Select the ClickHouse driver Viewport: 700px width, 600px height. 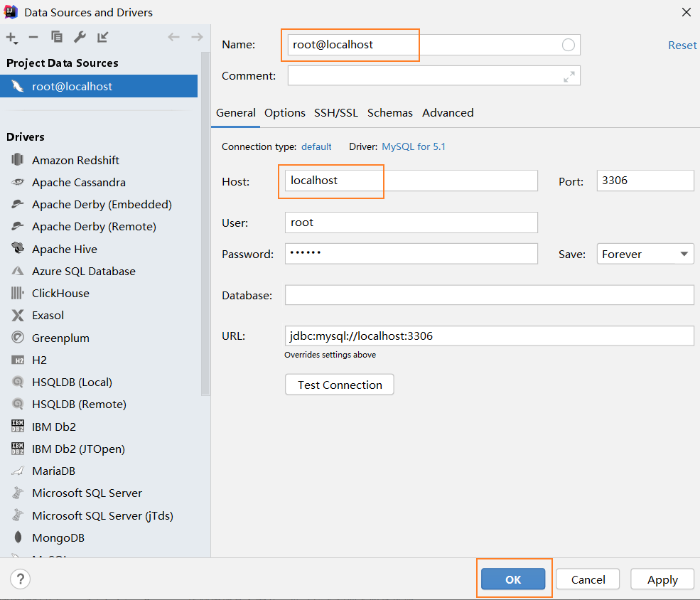point(60,294)
